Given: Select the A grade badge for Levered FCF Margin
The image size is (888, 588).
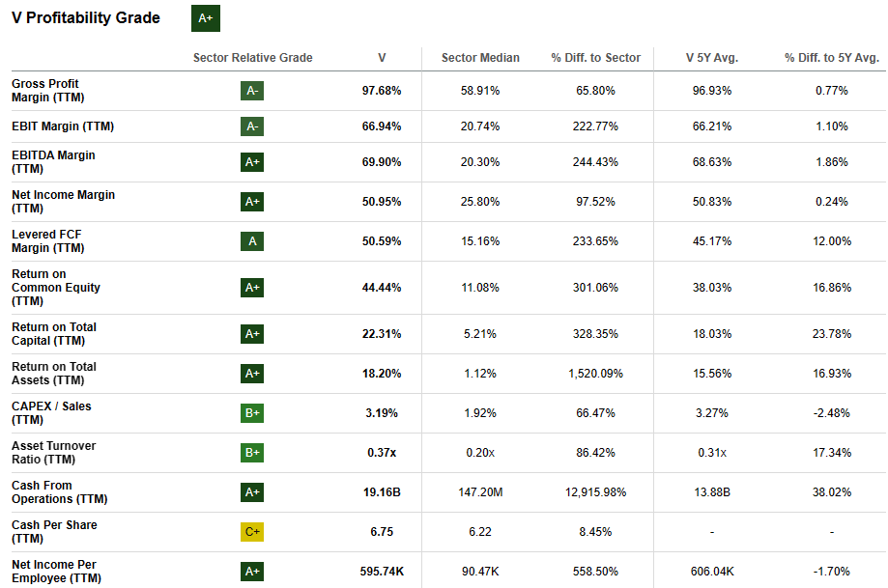Looking at the screenshot, I should (252, 241).
